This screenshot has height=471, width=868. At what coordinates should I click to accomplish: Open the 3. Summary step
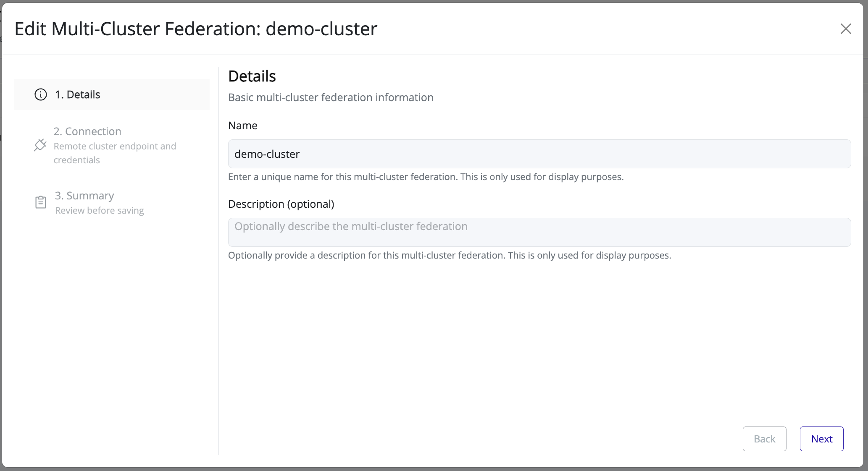point(112,202)
